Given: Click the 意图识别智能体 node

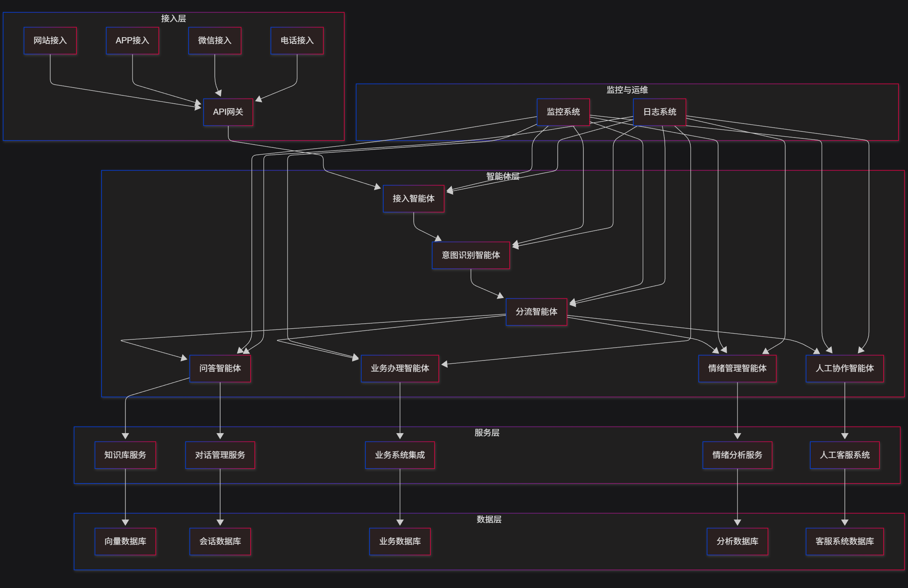Looking at the screenshot, I should pos(471,255).
